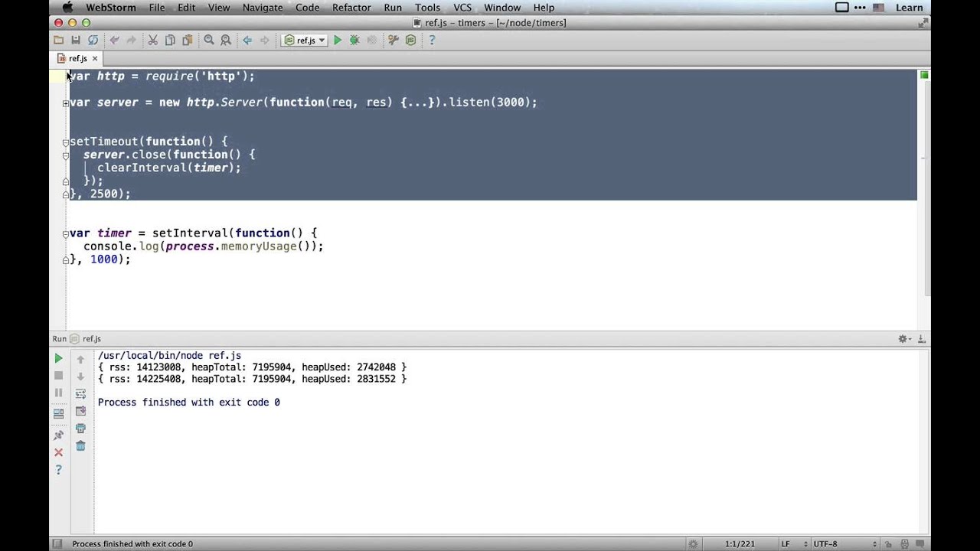
Task: Open Find with the magnifier icon
Action: [208, 41]
